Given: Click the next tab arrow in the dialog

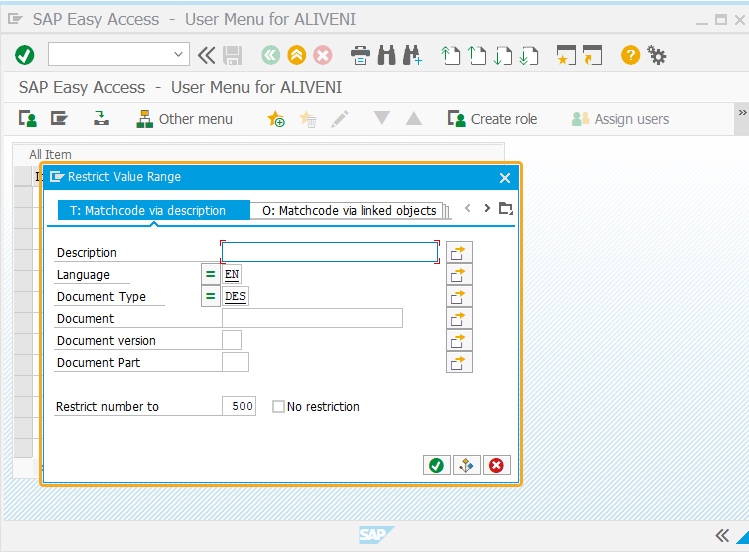Looking at the screenshot, I should click(487, 208).
